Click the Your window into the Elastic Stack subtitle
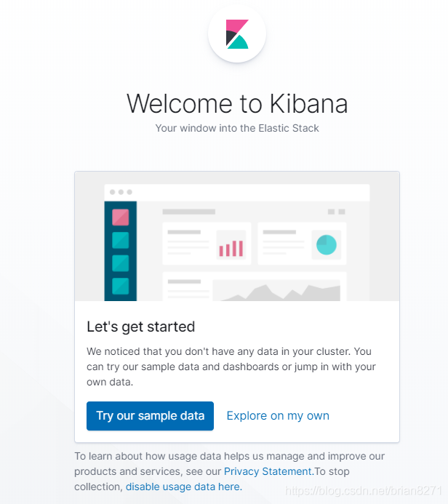The height and width of the screenshot is (504, 448). [237, 128]
